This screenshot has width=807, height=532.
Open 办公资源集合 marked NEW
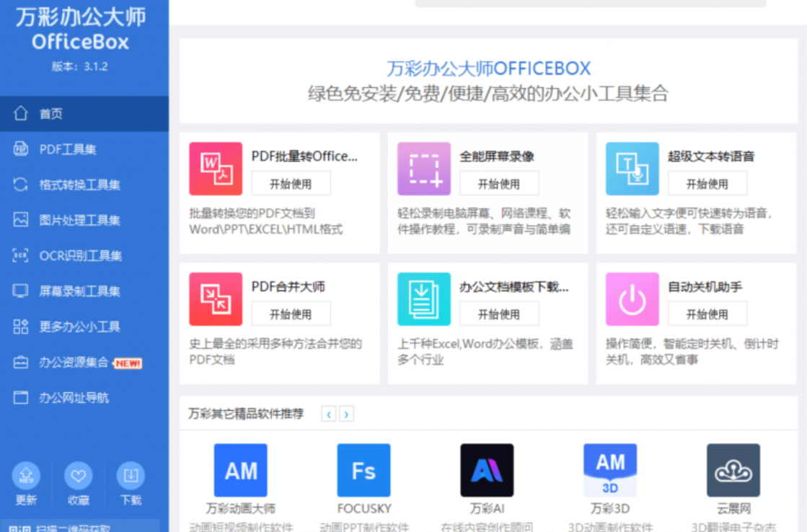tap(84, 362)
